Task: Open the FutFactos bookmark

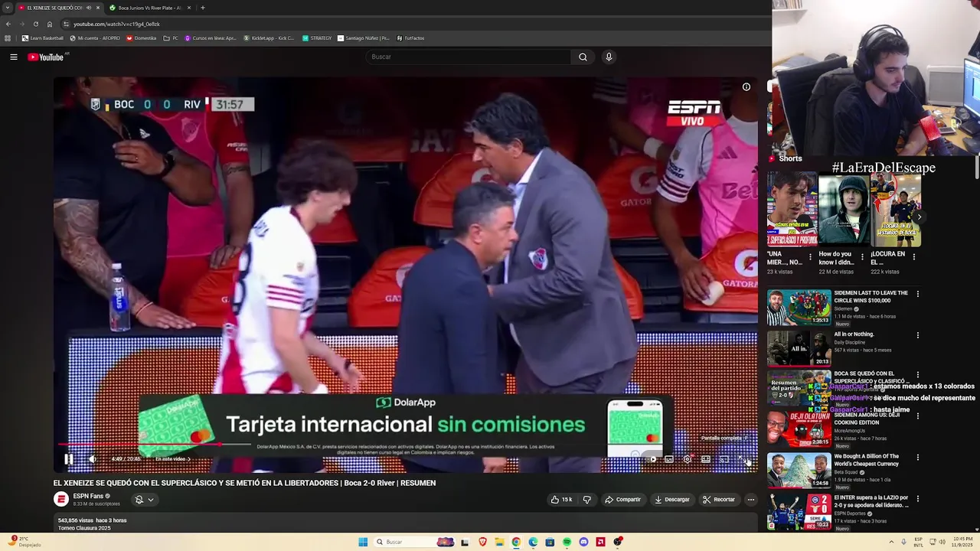Action: click(x=410, y=38)
